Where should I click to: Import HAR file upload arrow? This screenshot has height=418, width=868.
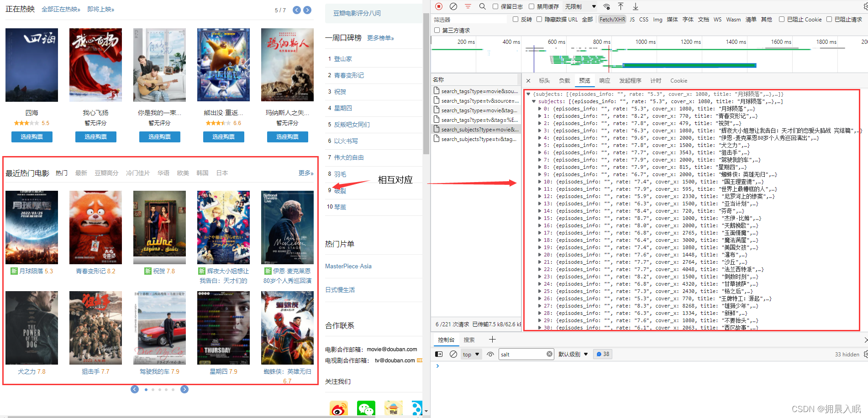[x=621, y=6]
